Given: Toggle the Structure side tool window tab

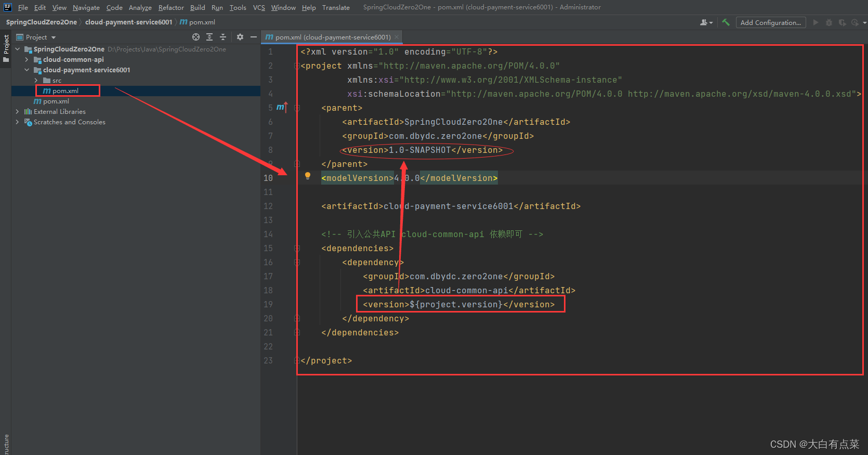Looking at the screenshot, I should (6, 444).
